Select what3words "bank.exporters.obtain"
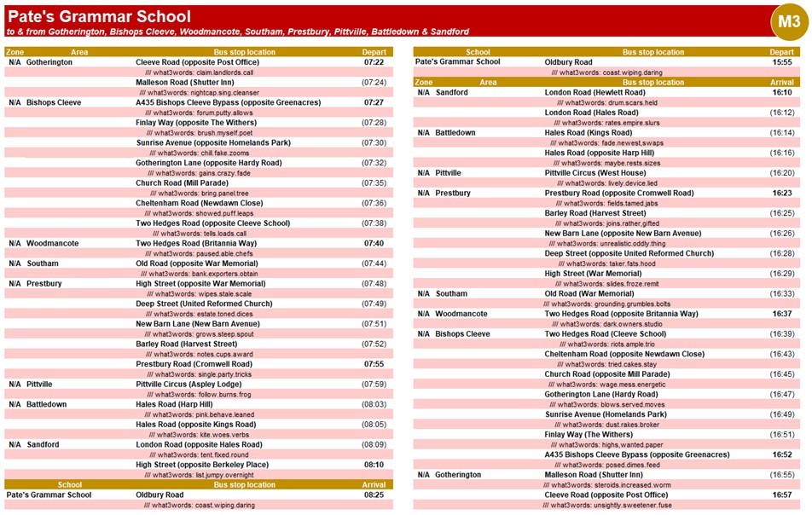812x515 pixels. (x=225, y=274)
